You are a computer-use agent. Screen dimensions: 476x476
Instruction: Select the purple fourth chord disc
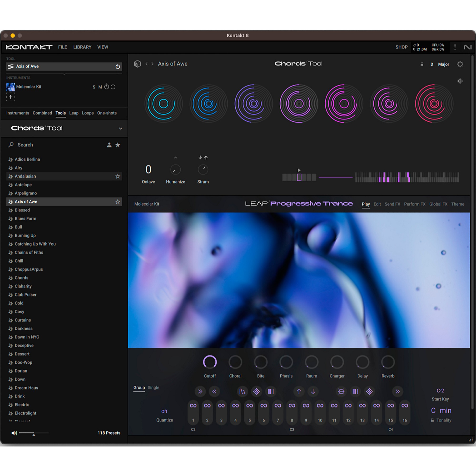299,104
